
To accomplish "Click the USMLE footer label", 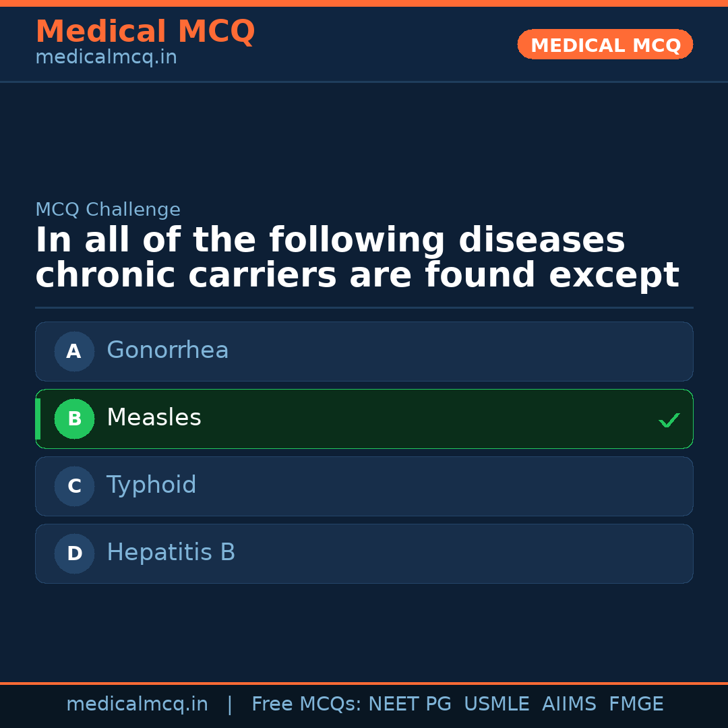I will (x=496, y=704).
